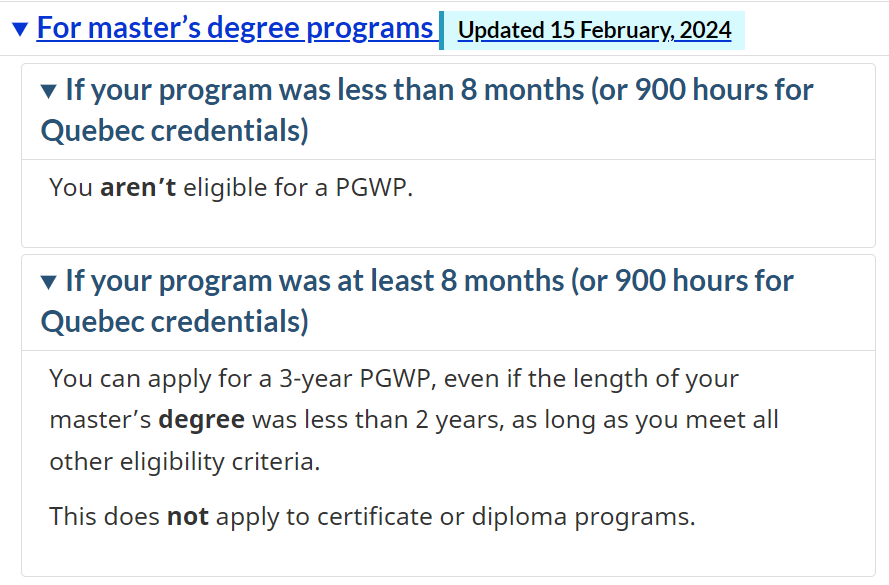Click 'Quebec credentials)' in the at-least-8-months heading
889x585 pixels.
(x=174, y=322)
